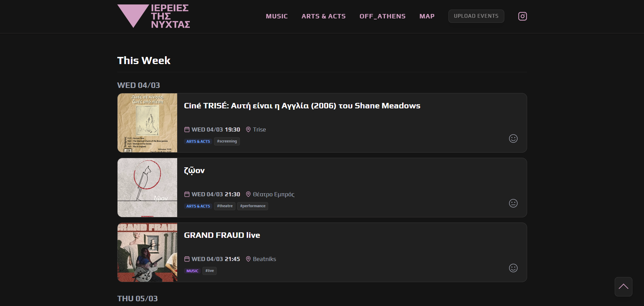Go to ARTS & ACTS section
Screen dimensions: 644x306
[323, 16]
